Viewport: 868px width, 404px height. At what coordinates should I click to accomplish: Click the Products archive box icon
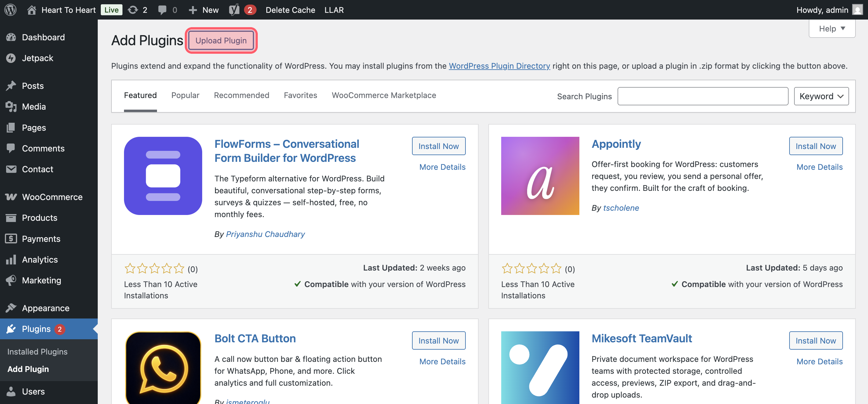11,218
